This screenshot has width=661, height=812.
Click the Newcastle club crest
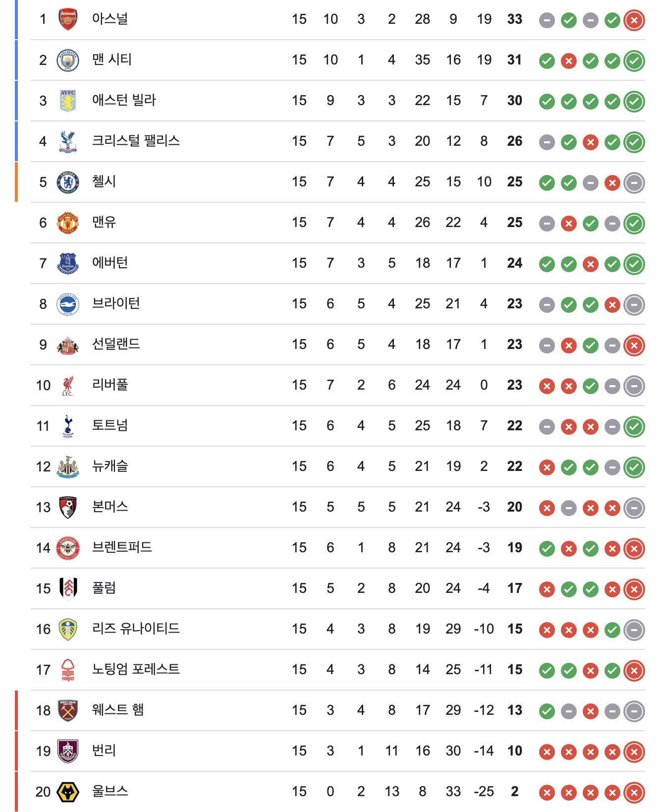(68, 466)
